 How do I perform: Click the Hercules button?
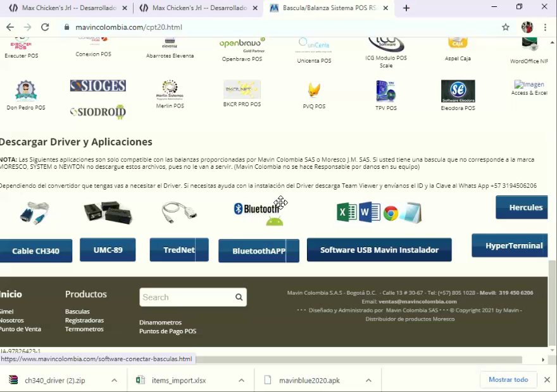(522, 207)
